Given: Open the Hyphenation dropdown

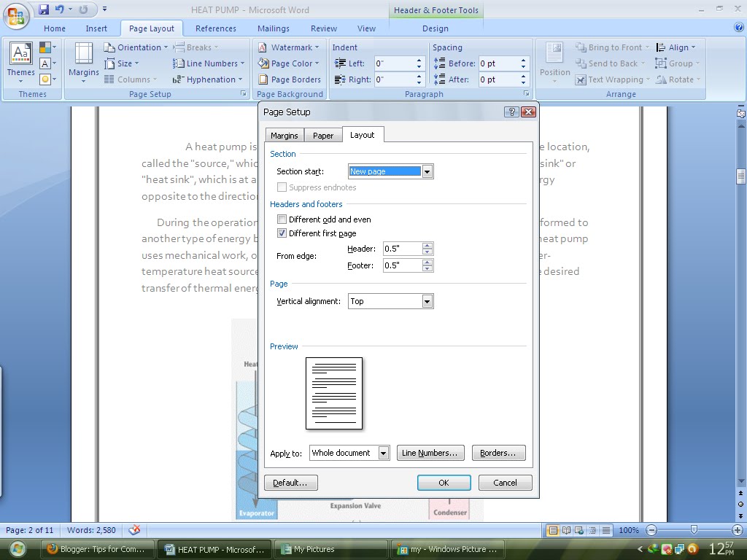Looking at the screenshot, I should (x=207, y=79).
